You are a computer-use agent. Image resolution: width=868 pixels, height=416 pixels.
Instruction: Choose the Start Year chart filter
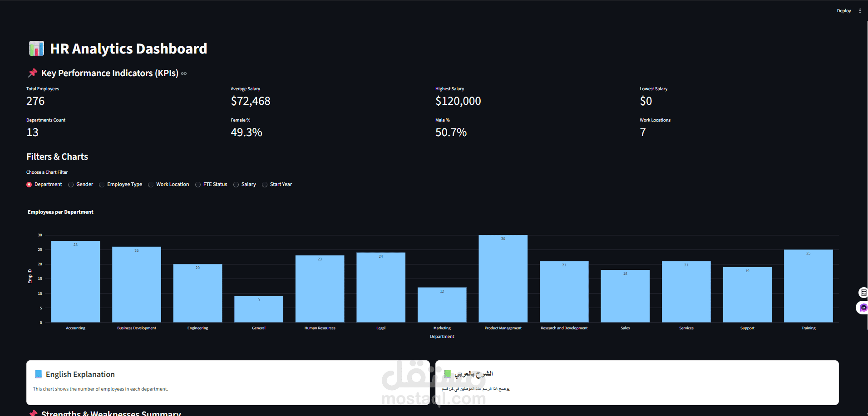[x=264, y=184]
